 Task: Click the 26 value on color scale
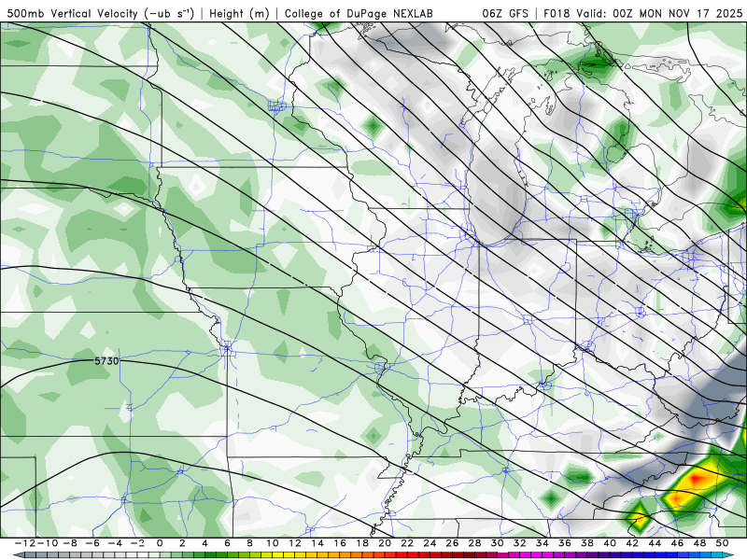point(452,543)
